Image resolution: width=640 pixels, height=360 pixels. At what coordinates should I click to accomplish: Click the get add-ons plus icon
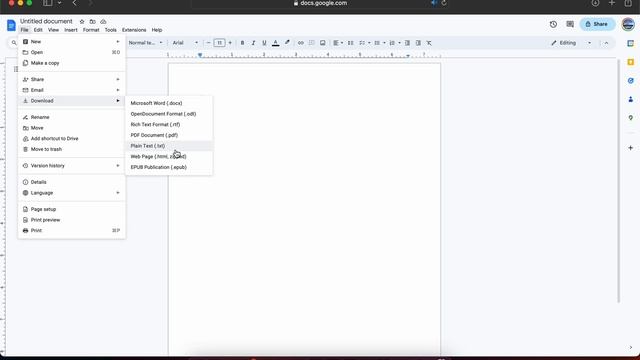tap(631, 148)
